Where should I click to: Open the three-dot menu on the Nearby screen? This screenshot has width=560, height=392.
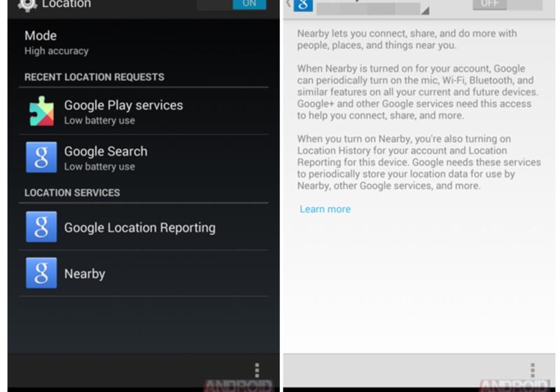point(533,370)
